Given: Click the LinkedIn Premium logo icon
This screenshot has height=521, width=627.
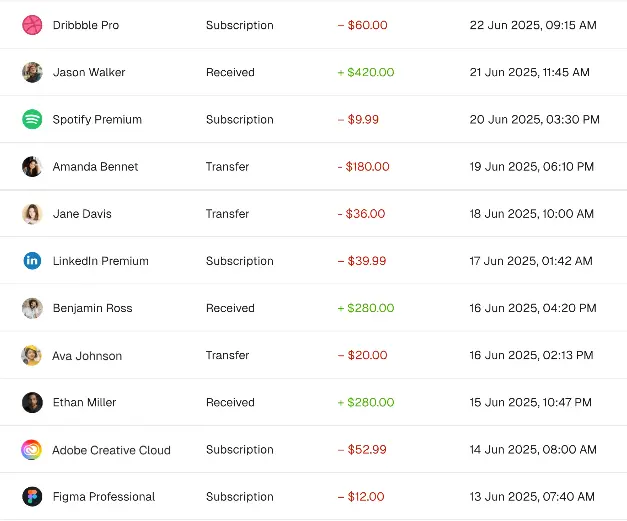Looking at the screenshot, I should (x=32, y=261).
